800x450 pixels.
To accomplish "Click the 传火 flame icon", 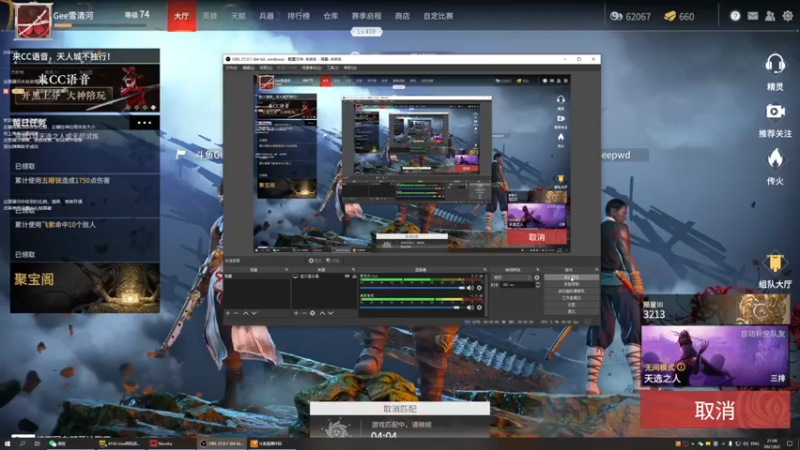I will (x=775, y=159).
